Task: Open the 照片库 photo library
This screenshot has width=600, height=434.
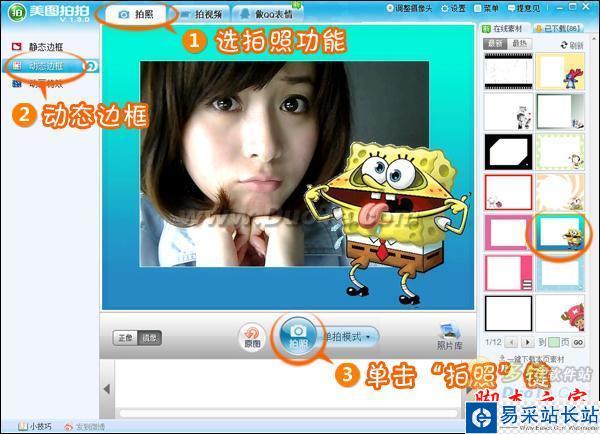Action: pyautogui.click(x=449, y=336)
